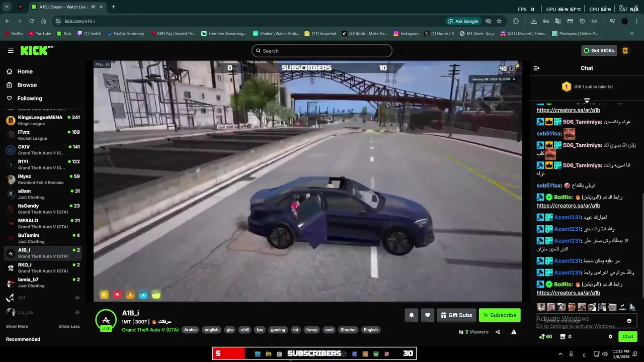Open the site information icon in address bar

coord(58,21)
